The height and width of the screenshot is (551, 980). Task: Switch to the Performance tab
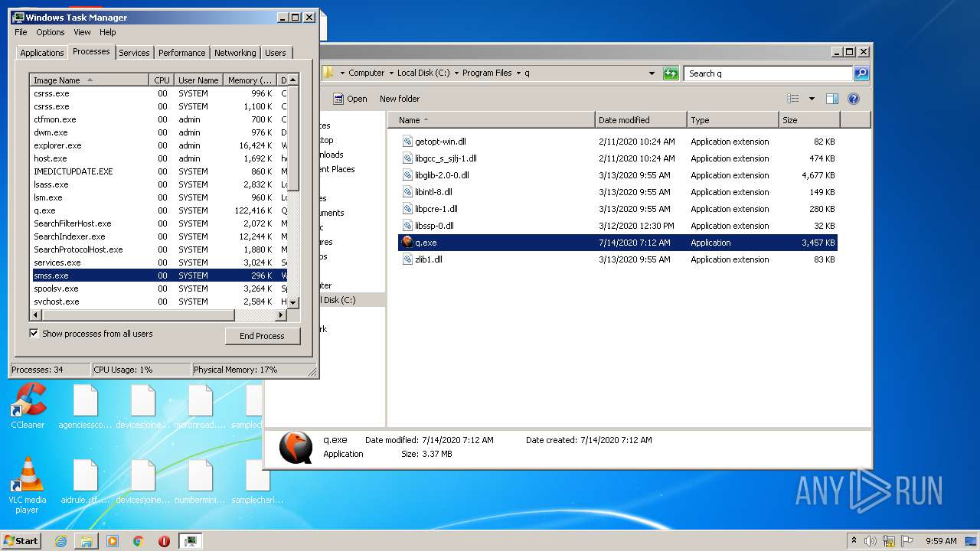click(x=181, y=53)
